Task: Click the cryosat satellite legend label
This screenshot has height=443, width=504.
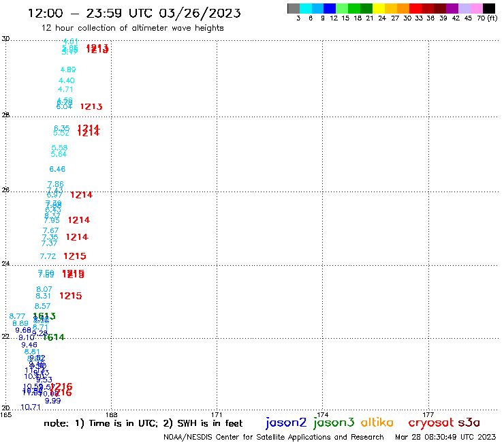Action: [430, 423]
